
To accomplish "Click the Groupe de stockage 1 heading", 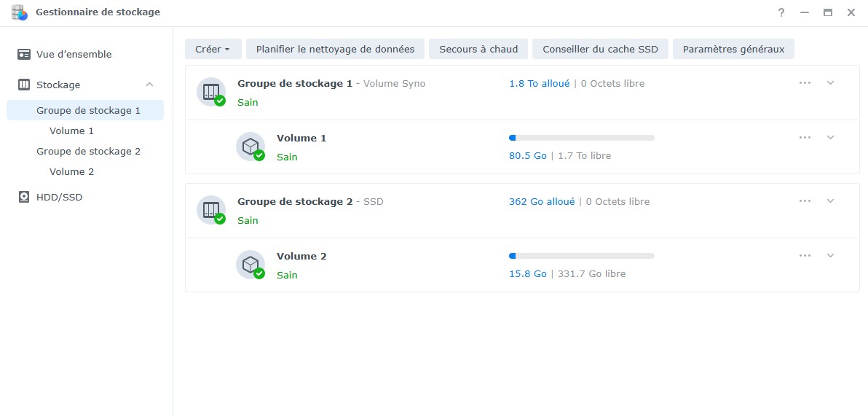I will (295, 84).
